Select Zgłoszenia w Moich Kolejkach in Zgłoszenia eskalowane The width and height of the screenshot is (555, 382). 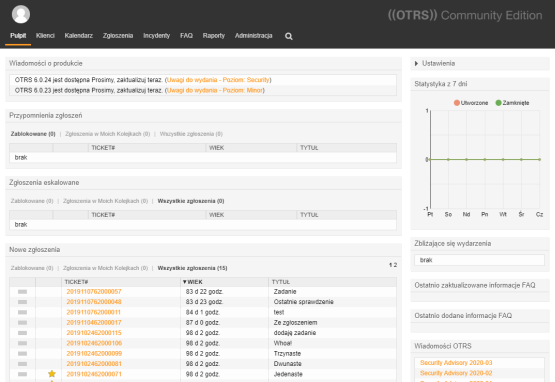pyautogui.click(x=105, y=201)
